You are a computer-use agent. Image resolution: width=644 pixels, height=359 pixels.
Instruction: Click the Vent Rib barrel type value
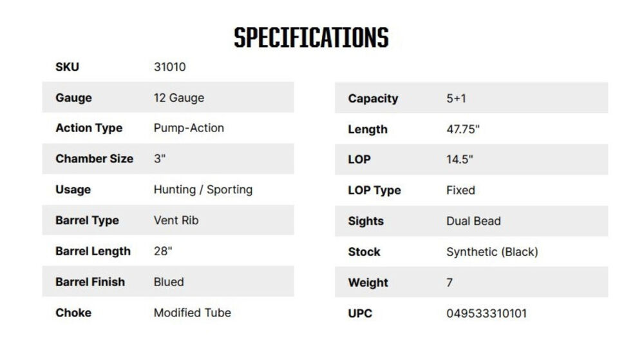coord(176,220)
